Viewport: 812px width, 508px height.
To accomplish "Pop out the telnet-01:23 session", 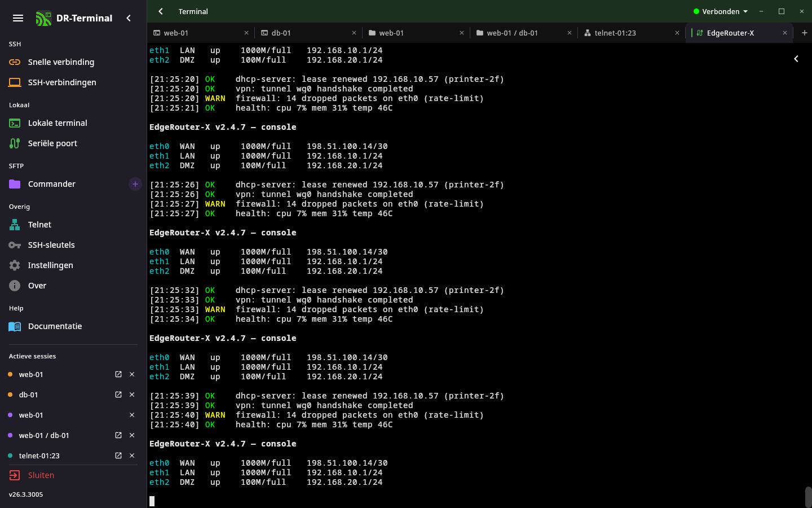I will coord(118,456).
